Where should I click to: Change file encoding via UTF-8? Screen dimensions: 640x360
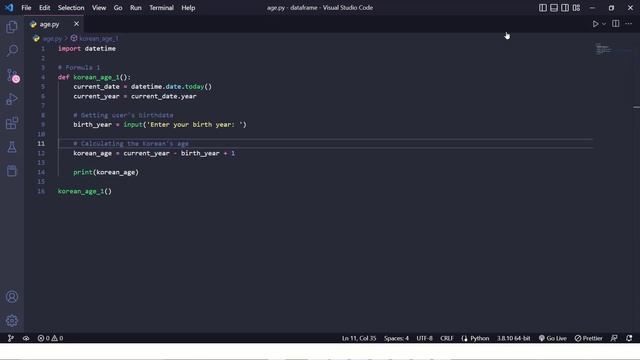click(x=424, y=338)
